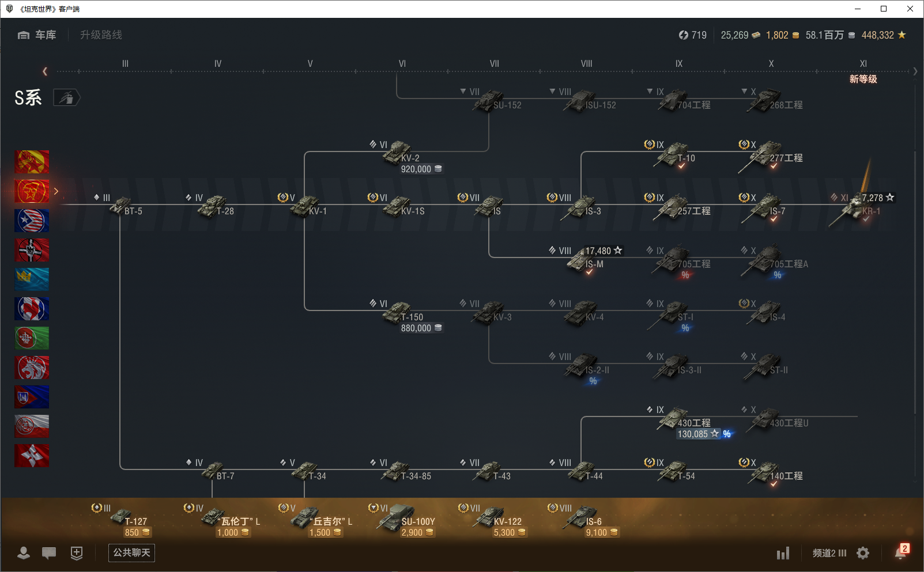Open the chat speech bubble icon
924x572 pixels.
49,553
